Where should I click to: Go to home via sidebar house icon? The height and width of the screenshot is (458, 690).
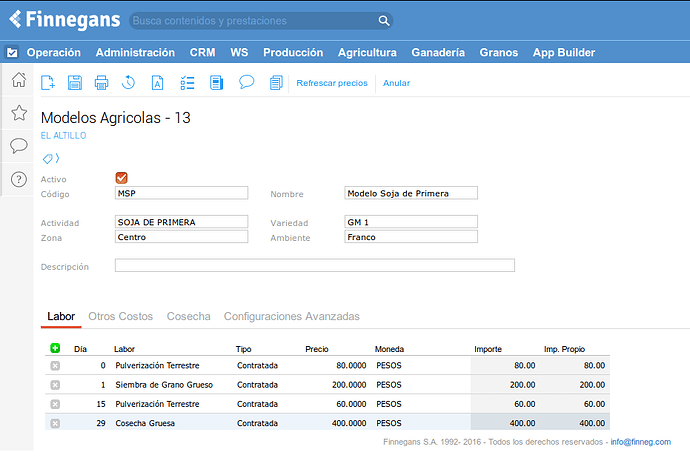pos(18,80)
